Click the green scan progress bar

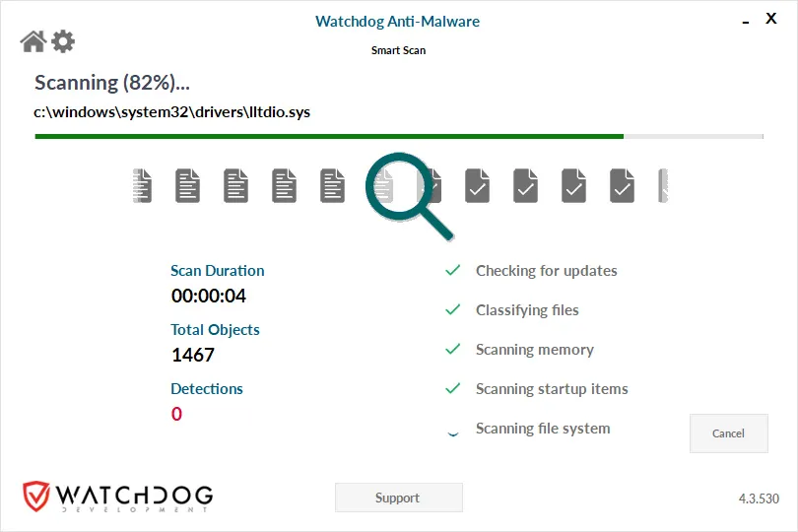tap(399, 136)
